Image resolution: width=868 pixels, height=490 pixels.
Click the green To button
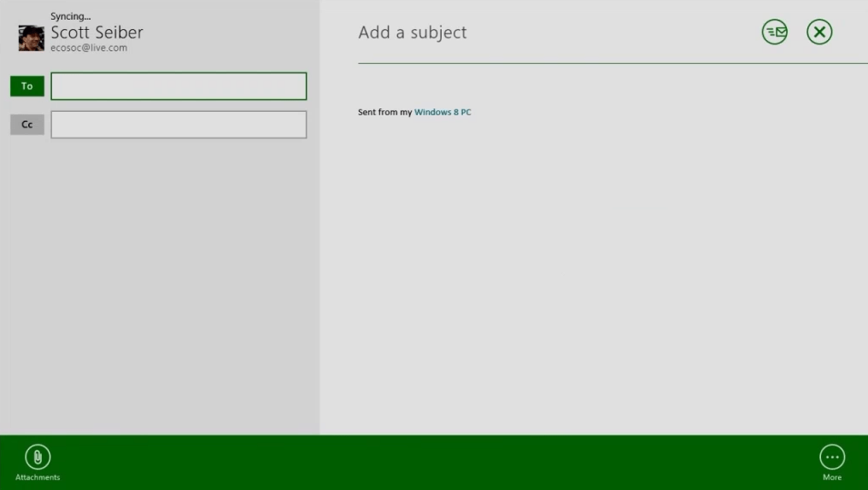tap(27, 86)
